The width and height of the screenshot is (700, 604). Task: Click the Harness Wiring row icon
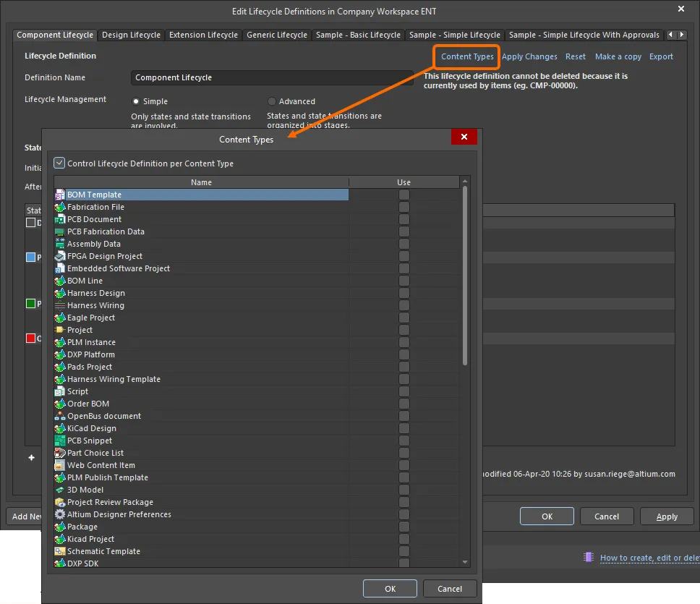[x=60, y=305]
